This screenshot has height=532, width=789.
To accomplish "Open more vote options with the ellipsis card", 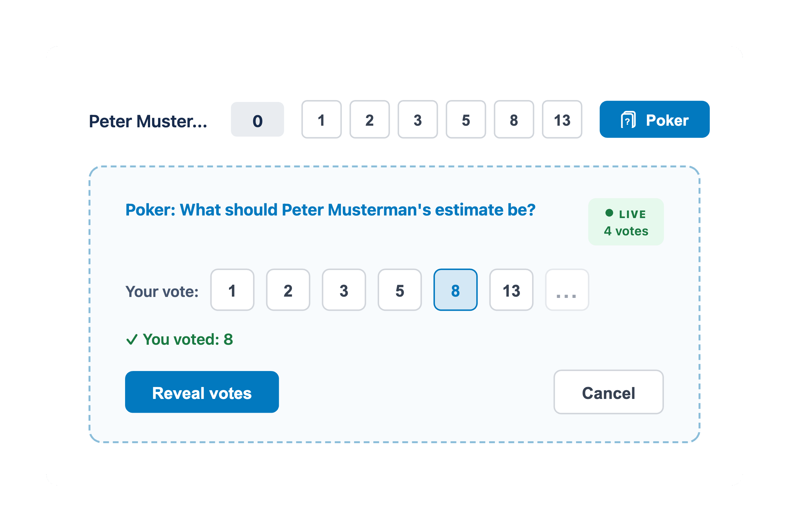I will click(567, 290).
